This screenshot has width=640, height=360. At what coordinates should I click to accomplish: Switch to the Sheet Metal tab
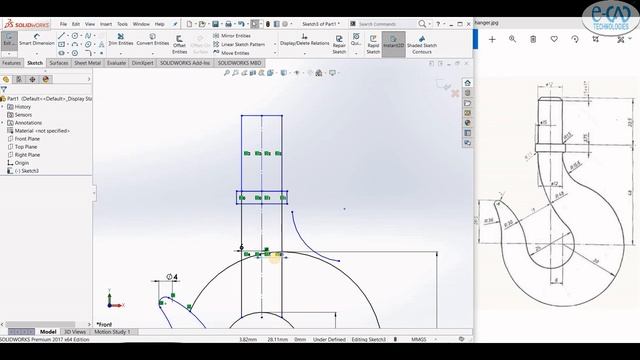pos(87,63)
